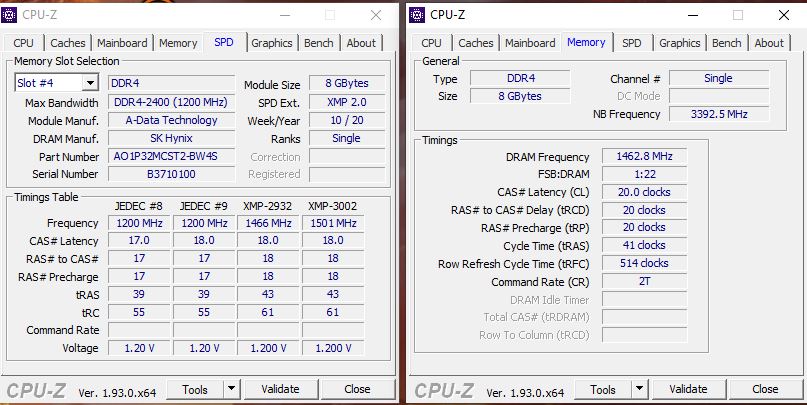Click XMP-3002 column header
This screenshot has height=405, width=807.
click(332, 206)
